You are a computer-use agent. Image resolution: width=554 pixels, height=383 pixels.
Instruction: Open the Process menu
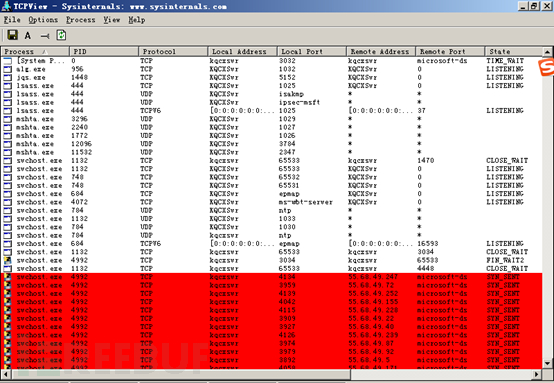[x=81, y=20]
